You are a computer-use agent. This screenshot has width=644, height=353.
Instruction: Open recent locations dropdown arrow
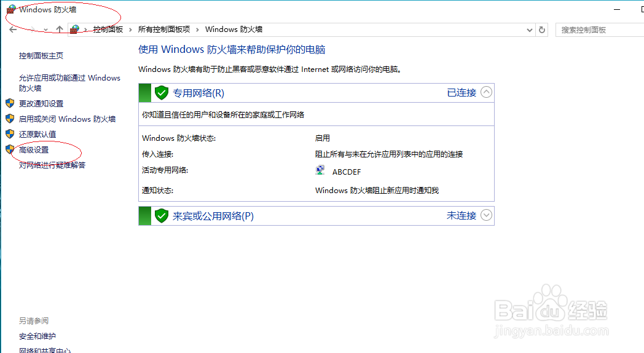[45, 30]
